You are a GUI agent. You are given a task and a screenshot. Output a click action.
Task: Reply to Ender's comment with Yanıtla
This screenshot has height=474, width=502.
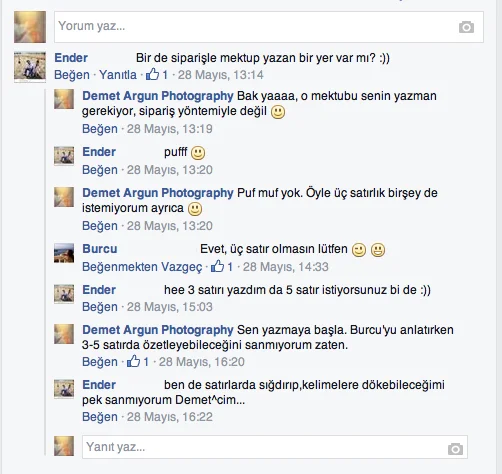pyautogui.click(x=118, y=75)
